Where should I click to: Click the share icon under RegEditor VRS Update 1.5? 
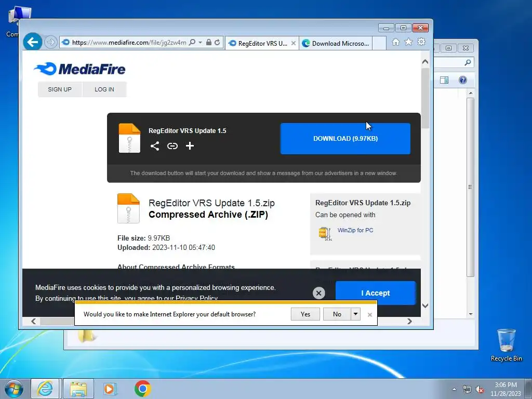coord(155,146)
